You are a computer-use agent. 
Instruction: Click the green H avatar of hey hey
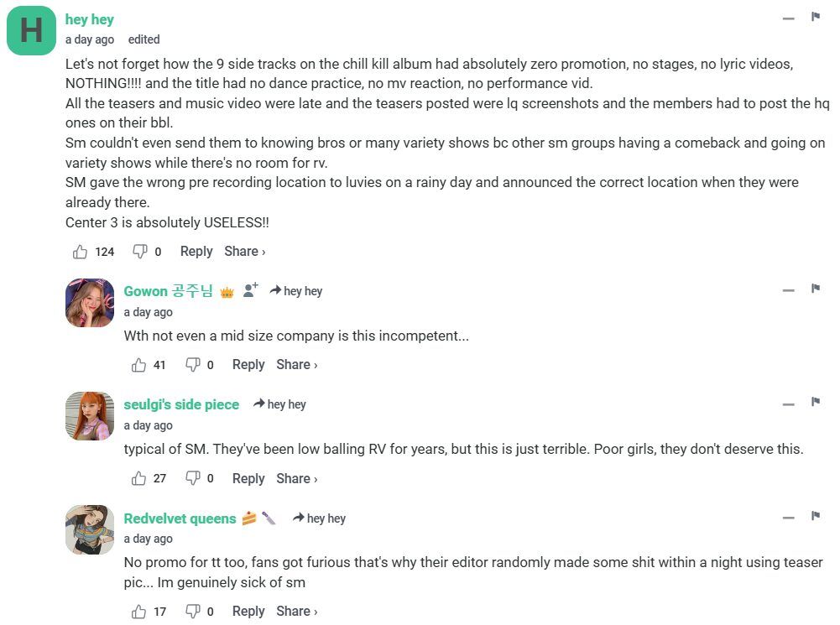[31, 30]
